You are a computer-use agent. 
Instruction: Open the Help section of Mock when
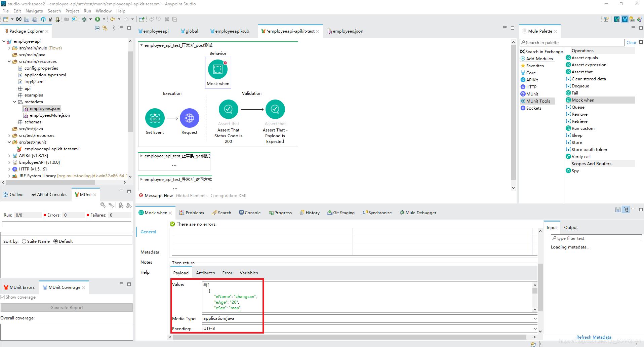tap(145, 272)
